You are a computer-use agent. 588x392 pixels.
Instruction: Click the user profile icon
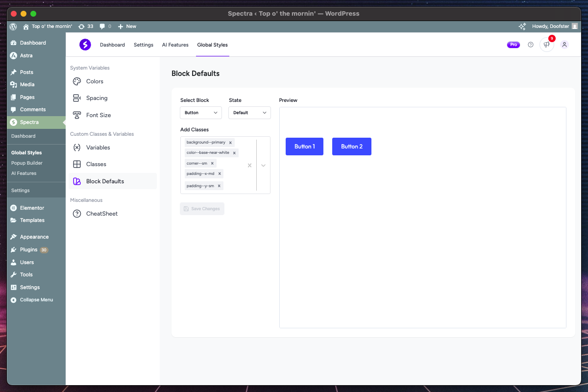pyautogui.click(x=564, y=45)
